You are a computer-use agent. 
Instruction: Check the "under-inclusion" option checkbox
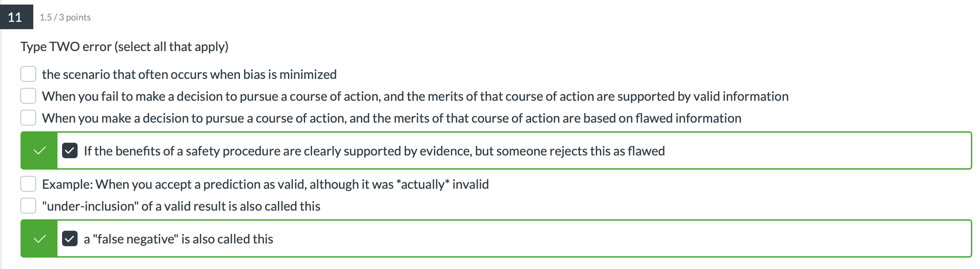pyautogui.click(x=28, y=206)
